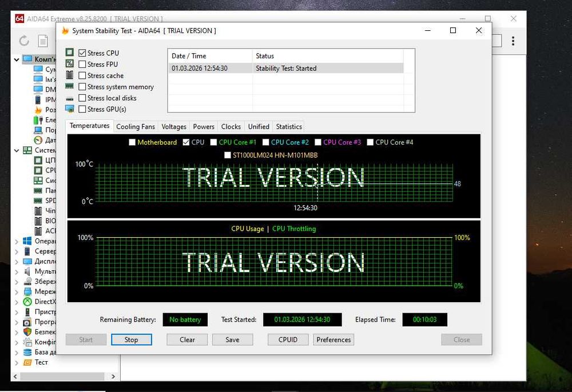Click refresh icon in AIDA64 main toolbar
Image resolution: width=572 pixels, height=392 pixels.
(x=24, y=41)
